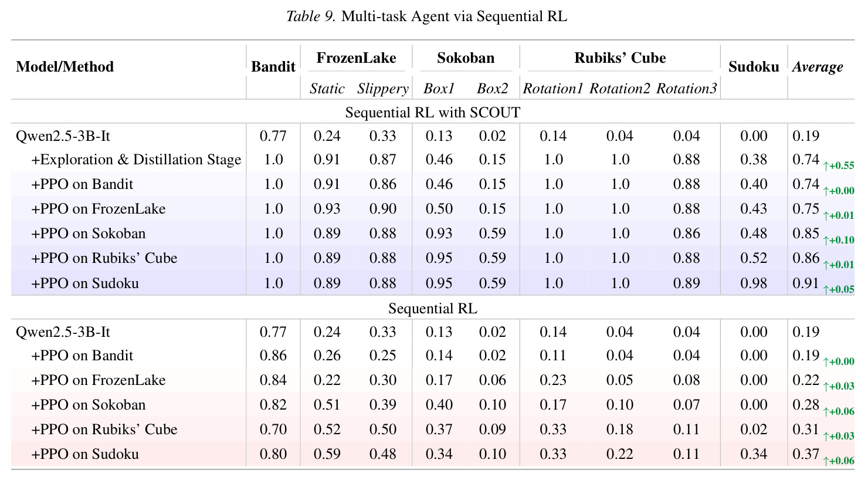Click the green ↑+0.55 improvement indicator
The height and width of the screenshot is (480, 868).
pos(839,166)
